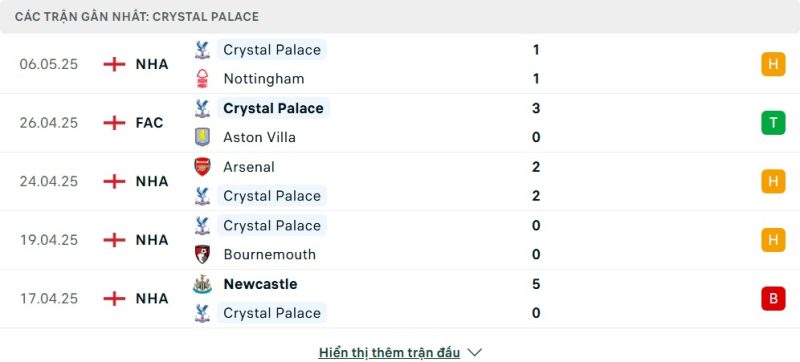This screenshot has width=800, height=362.
Task: Open the Hiển thị thêm trận đấu link
Action: [389, 352]
